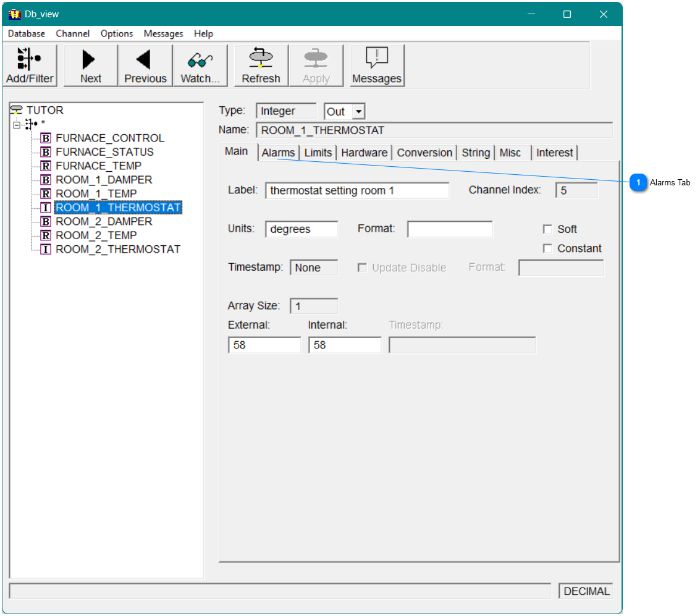The image size is (700, 616).
Task: Toggle the Update Disable checkbox
Action: (x=362, y=268)
